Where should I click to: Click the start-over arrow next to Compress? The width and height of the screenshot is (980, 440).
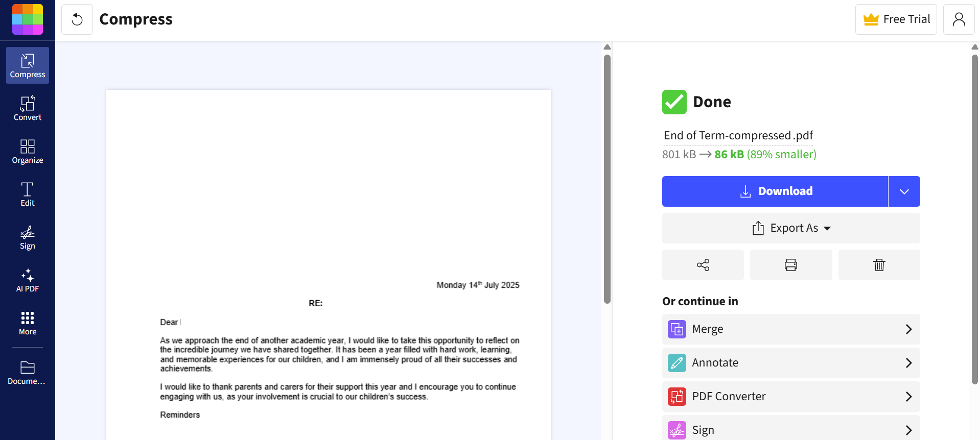click(x=77, y=19)
